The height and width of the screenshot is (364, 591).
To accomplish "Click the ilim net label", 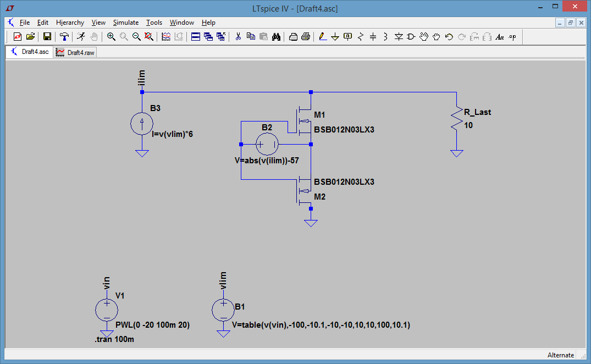I will (141, 78).
